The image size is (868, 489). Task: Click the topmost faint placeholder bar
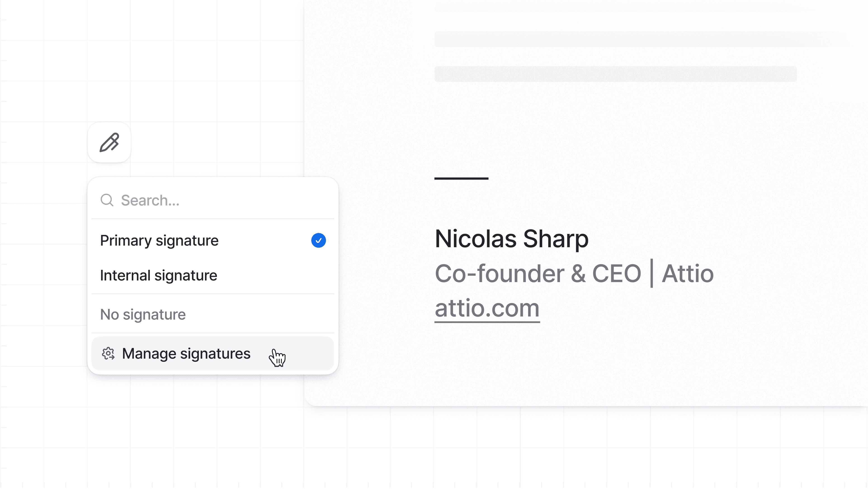tap(640, 6)
